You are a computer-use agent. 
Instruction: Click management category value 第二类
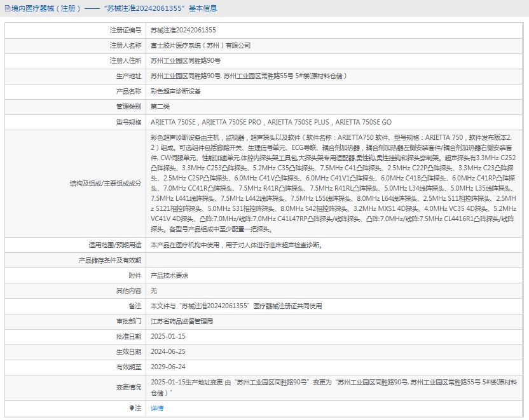click(x=160, y=107)
